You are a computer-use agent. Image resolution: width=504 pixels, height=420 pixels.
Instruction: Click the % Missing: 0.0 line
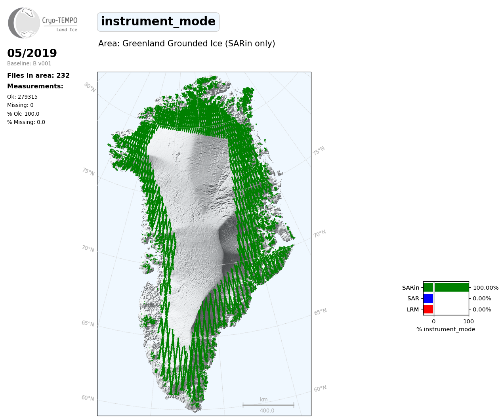click(26, 122)
